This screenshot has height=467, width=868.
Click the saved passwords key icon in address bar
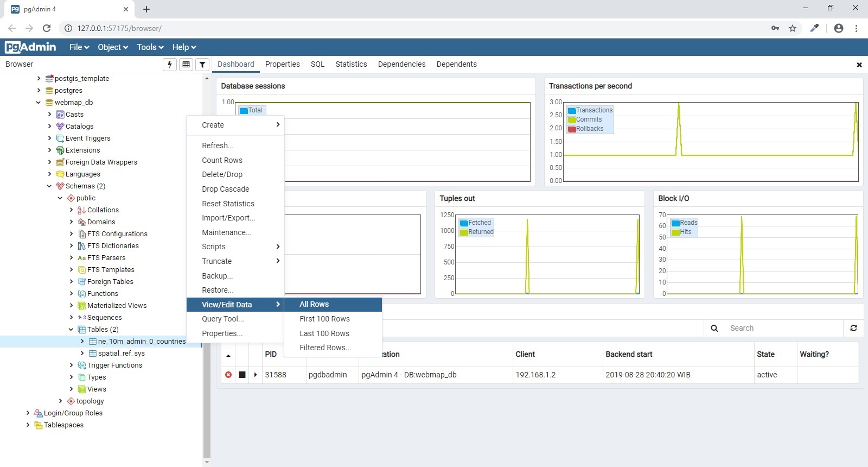(x=775, y=28)
